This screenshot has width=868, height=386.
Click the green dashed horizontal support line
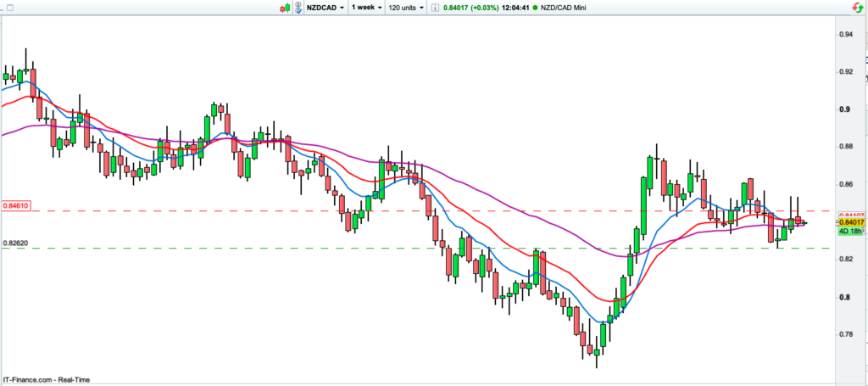point(424,249)
